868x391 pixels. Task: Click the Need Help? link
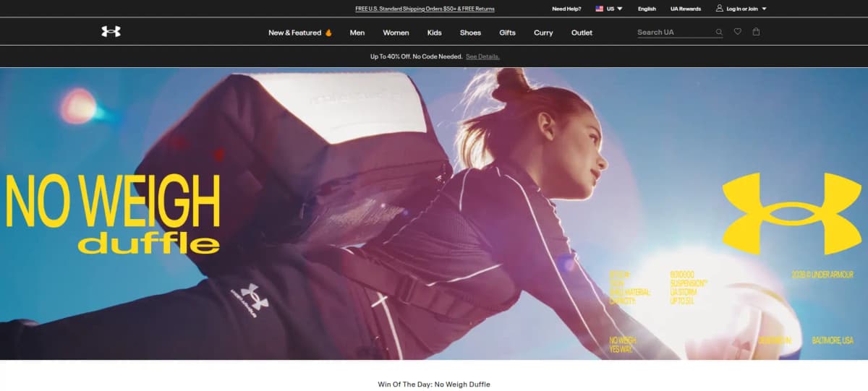coord(566,9)
